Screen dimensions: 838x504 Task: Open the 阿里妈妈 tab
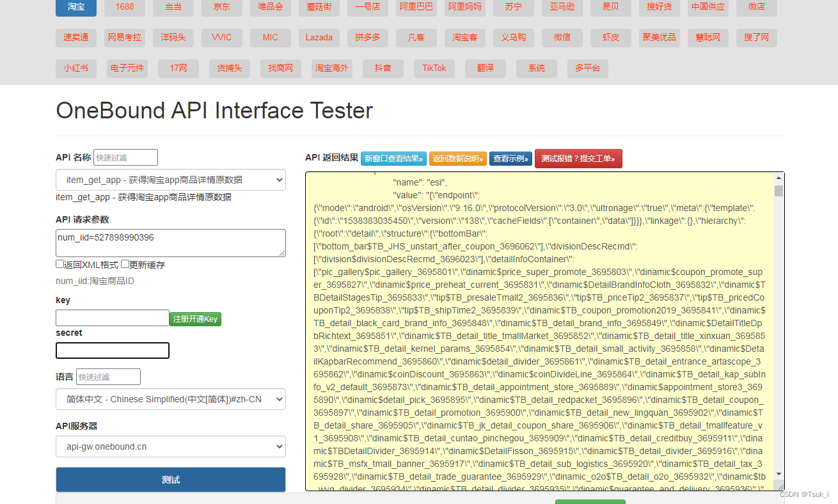[x=465, y=7]
